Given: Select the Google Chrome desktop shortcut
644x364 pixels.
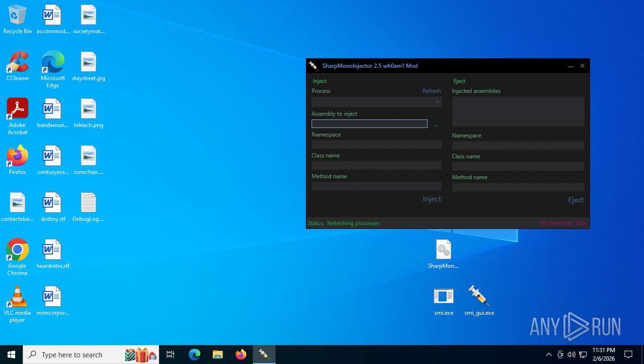Looking at the screenshot, I should coord(18,257).
